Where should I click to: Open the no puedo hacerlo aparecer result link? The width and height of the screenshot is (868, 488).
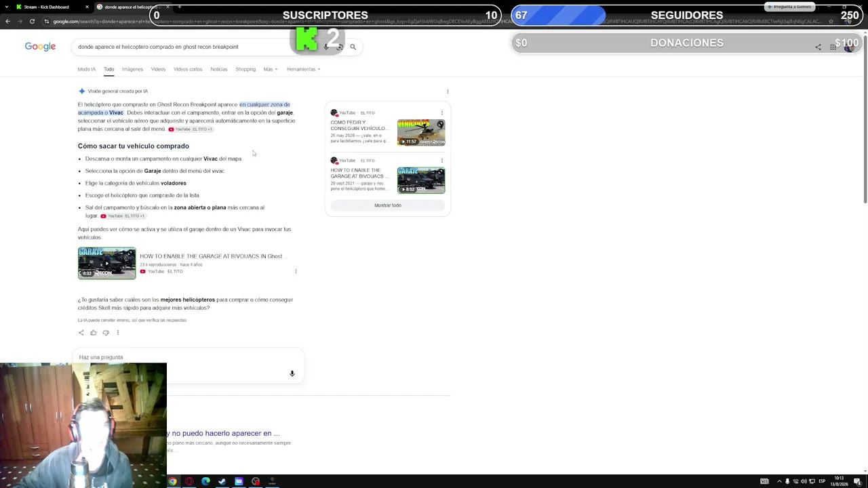(x=223, y=433)
